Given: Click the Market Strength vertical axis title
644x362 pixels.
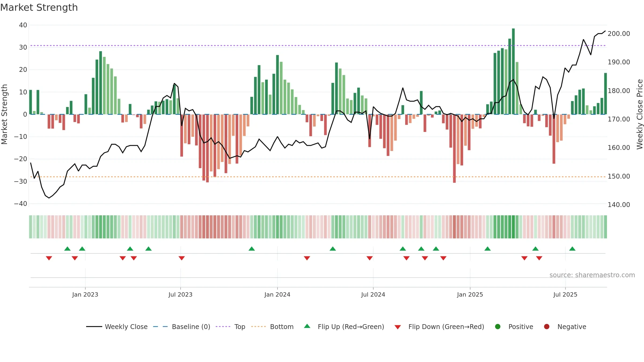Looking at the screenshot, I should (x=4, y=114).
